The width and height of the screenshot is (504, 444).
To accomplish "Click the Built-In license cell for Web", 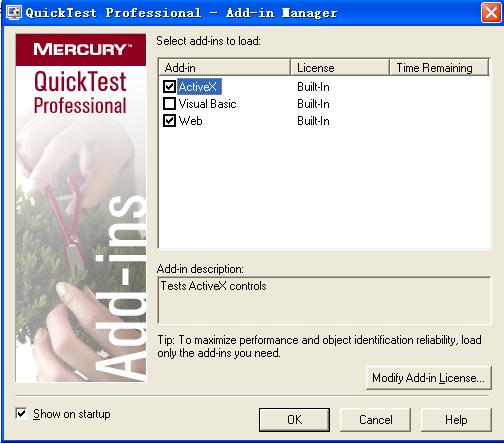I will 313,121.
